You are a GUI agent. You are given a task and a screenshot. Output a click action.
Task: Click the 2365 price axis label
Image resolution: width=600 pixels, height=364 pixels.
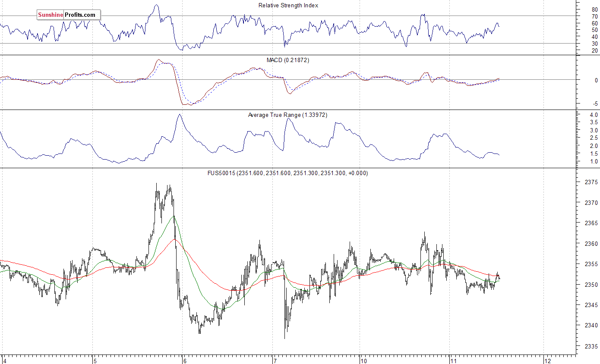(591, 223)
